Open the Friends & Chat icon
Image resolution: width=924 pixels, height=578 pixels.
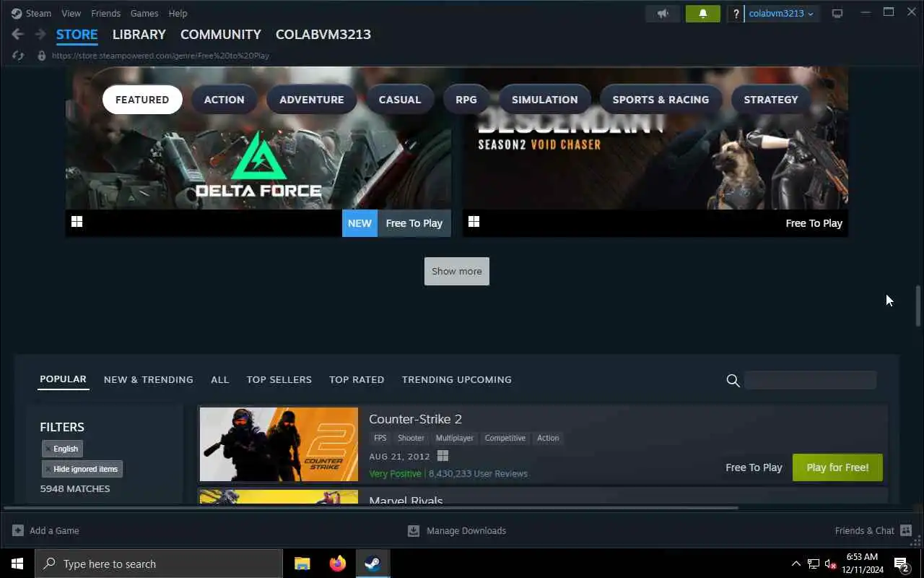pyautogui.click(x=906, y=530)
